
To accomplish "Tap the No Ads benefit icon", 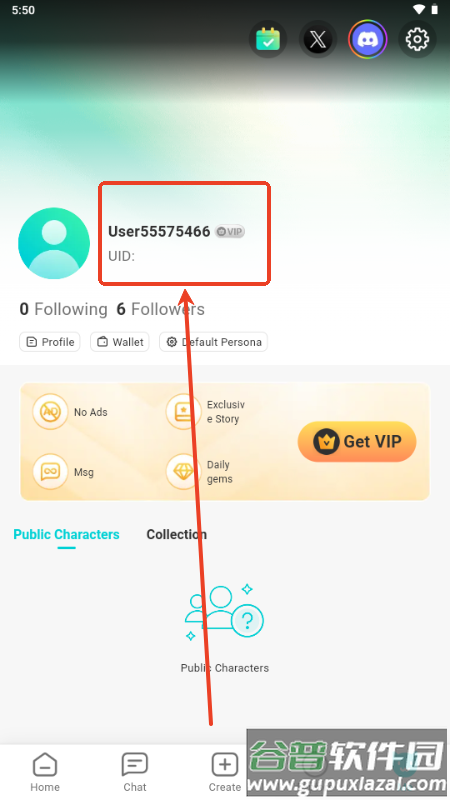I will (50, 412).
